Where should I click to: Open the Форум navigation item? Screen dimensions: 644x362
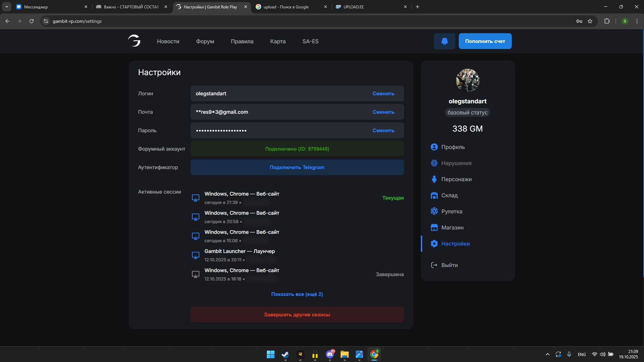point(205,41)
